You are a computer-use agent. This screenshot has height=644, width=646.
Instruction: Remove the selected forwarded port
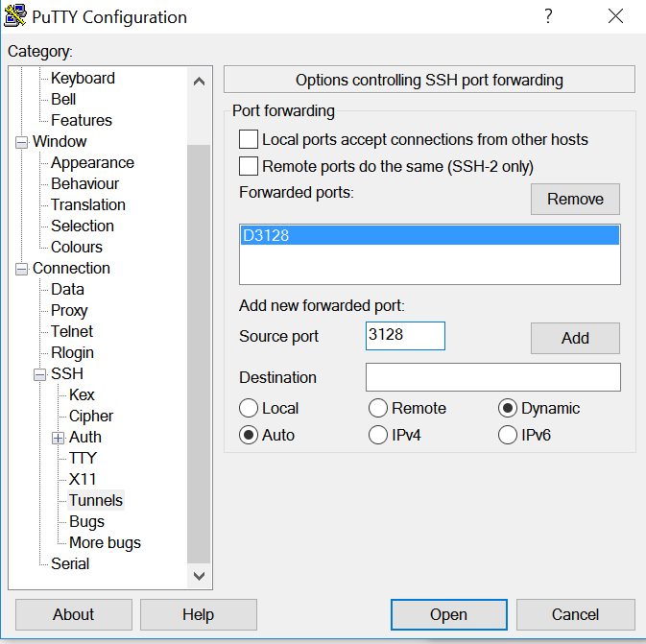click(x=575, y=199)
